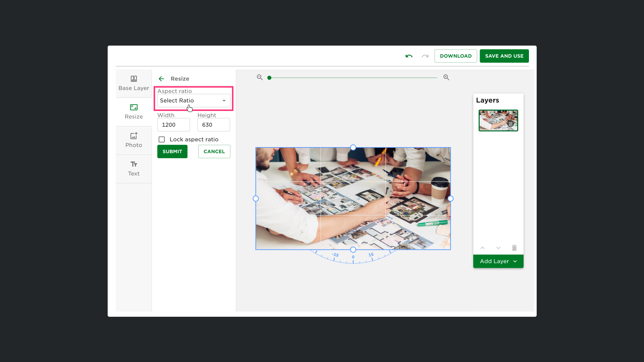The image size is (644, 362).
Task: Enable Lock aspect ratio checkbox
Action: 162,139
